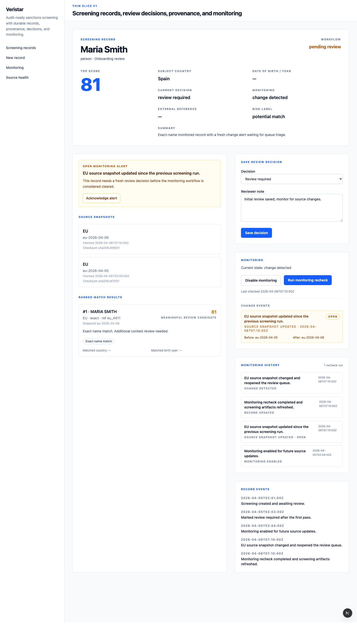Select the eu-2026-04-05 source snapshot card

tap(149, 272)
